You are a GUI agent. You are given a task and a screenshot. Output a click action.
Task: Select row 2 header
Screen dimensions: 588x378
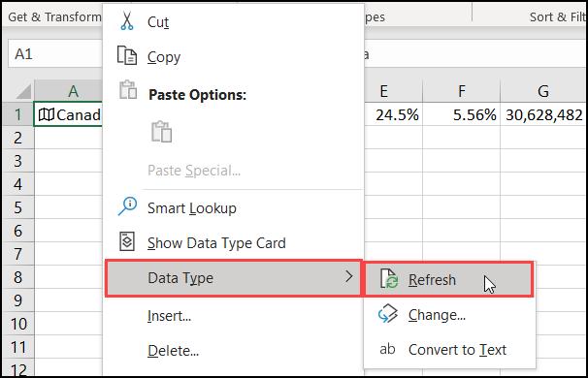coord(18,138)
